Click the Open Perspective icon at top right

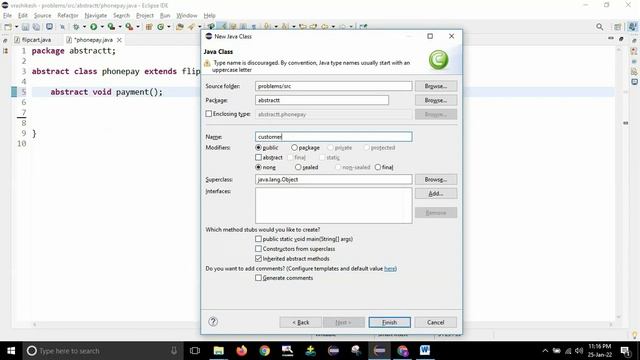[618, 27]
